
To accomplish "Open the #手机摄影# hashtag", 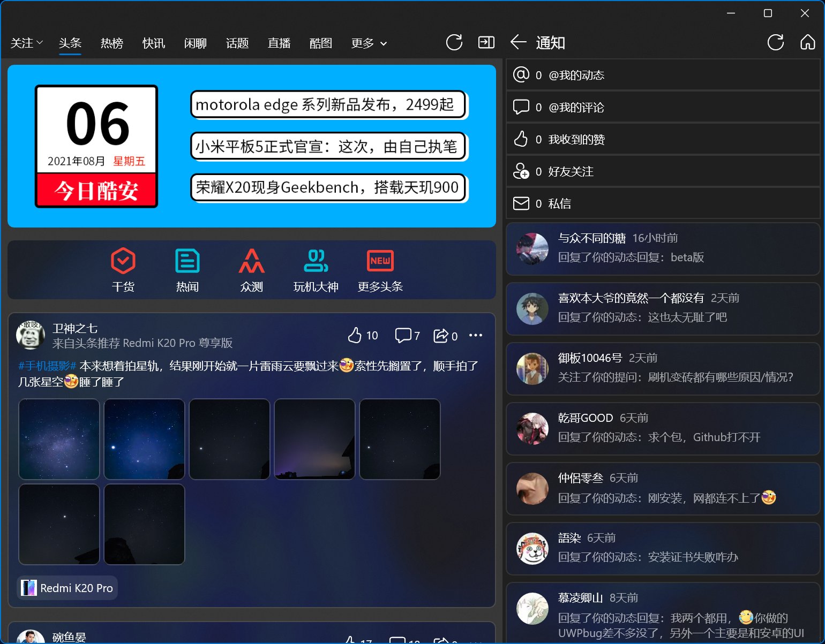I will point(47,366).
